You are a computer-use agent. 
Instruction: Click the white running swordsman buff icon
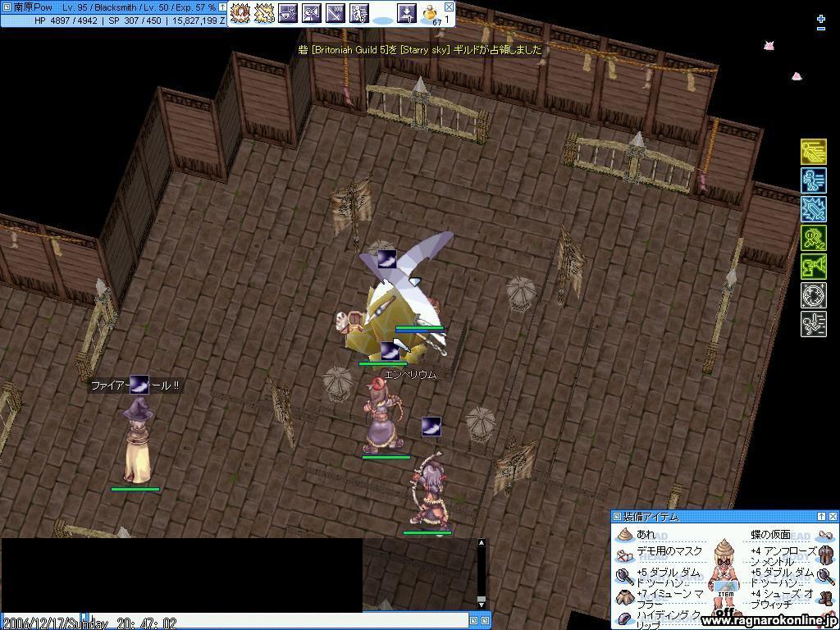coord(813,324)
